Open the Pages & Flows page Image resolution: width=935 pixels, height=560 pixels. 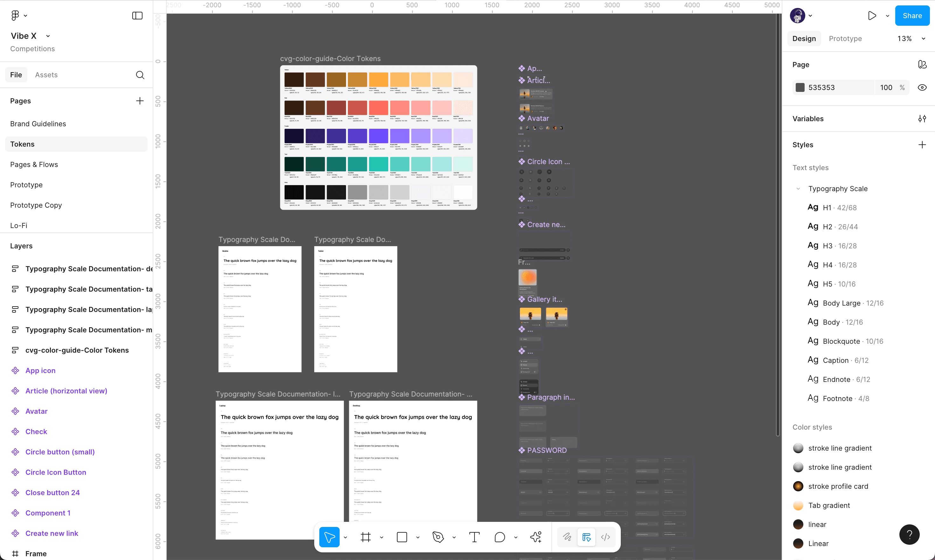point(34,164)
